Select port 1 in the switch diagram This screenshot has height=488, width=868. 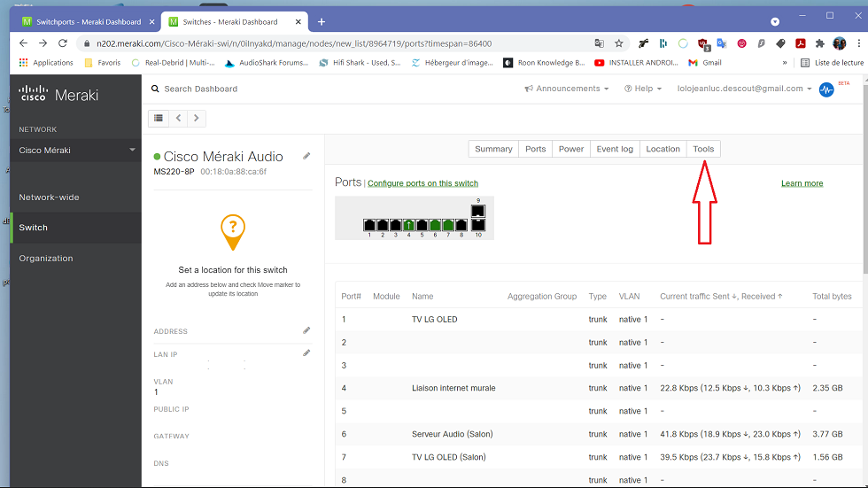pyautogui.click(x=369, y=225)
